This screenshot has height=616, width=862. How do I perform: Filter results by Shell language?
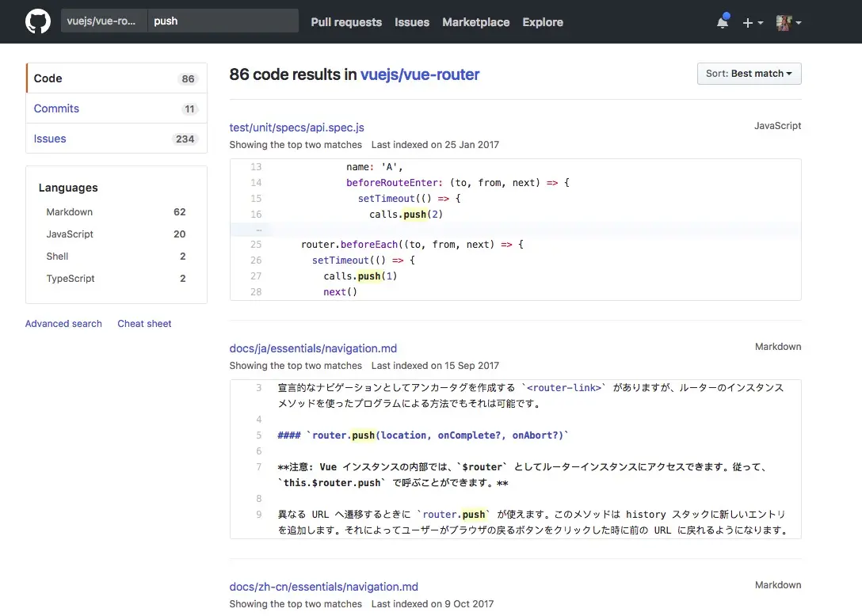(116, 256)
